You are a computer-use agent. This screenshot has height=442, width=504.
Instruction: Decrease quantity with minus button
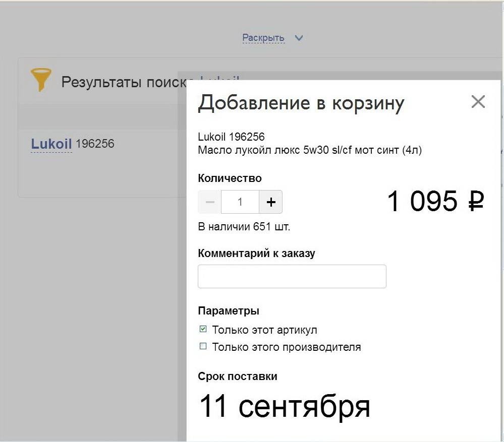(209, 202)
